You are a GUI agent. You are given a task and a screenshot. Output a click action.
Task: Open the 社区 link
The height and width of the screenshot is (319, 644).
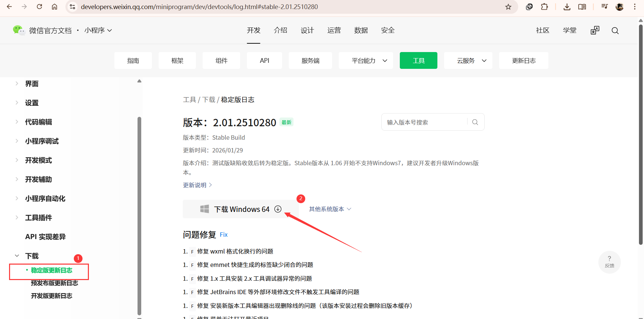click(543, 30)
